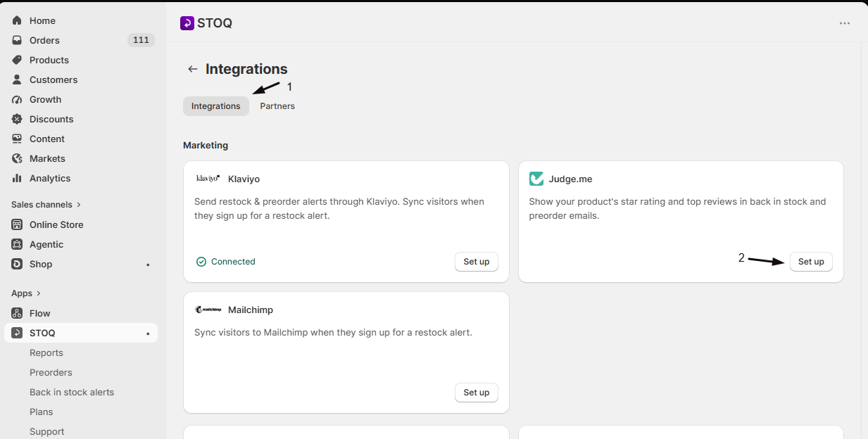Expand the Apps section
The width and height of the screenshot is (868, 439).
point(27,293)
